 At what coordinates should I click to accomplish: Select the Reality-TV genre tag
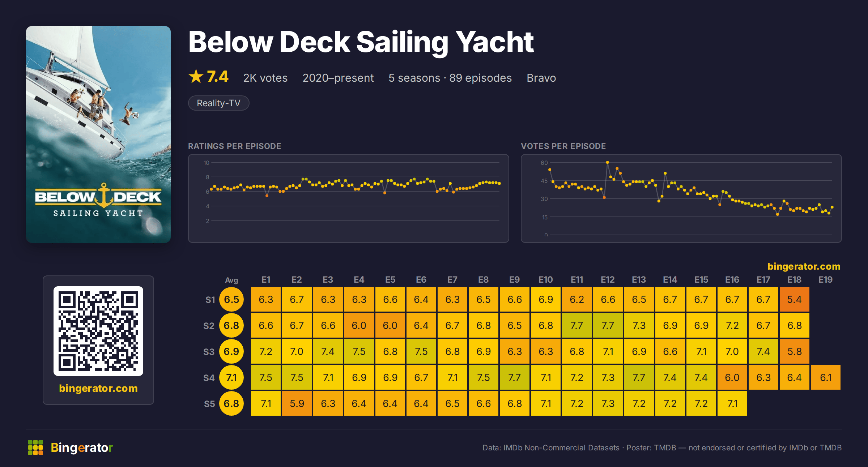[x=218, y=103]
